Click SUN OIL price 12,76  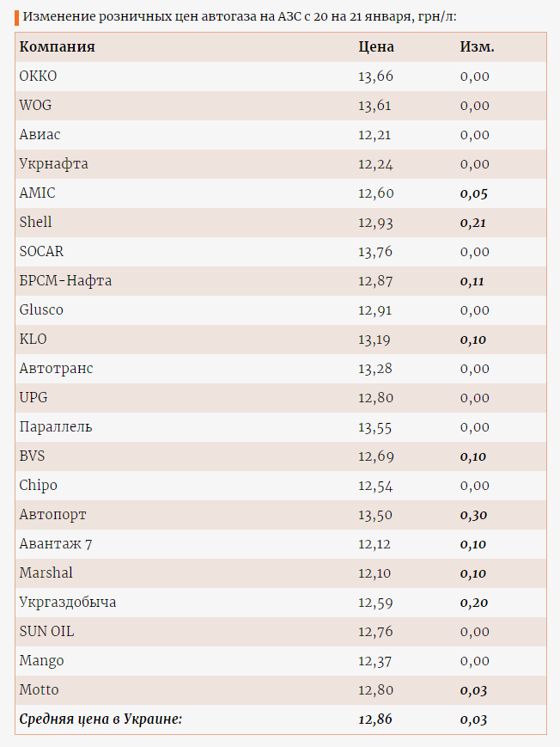[x=375, y=632]
